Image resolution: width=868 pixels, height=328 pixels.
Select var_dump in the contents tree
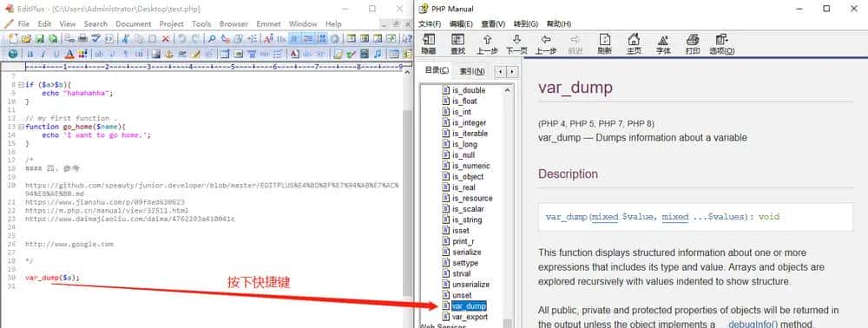pos(469,306)
